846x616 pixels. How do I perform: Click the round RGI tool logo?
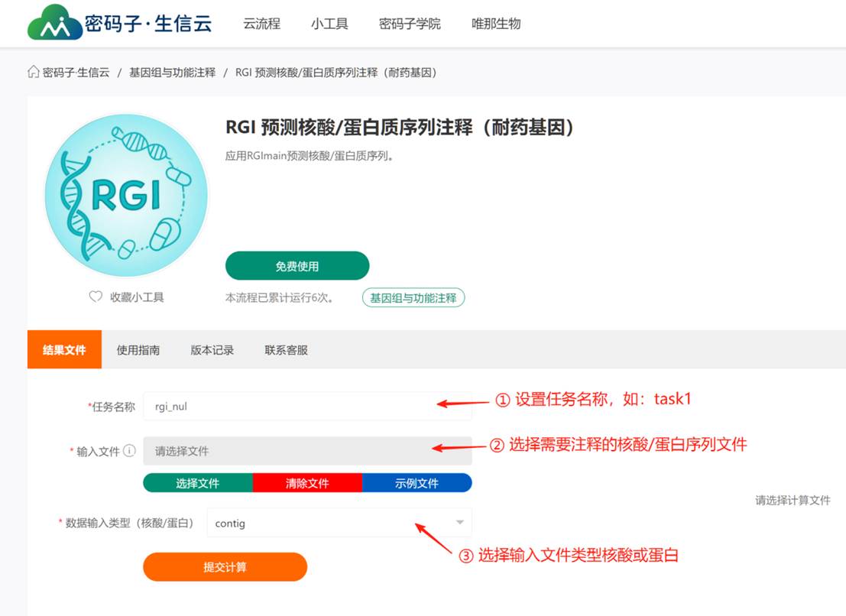[126, 195]
